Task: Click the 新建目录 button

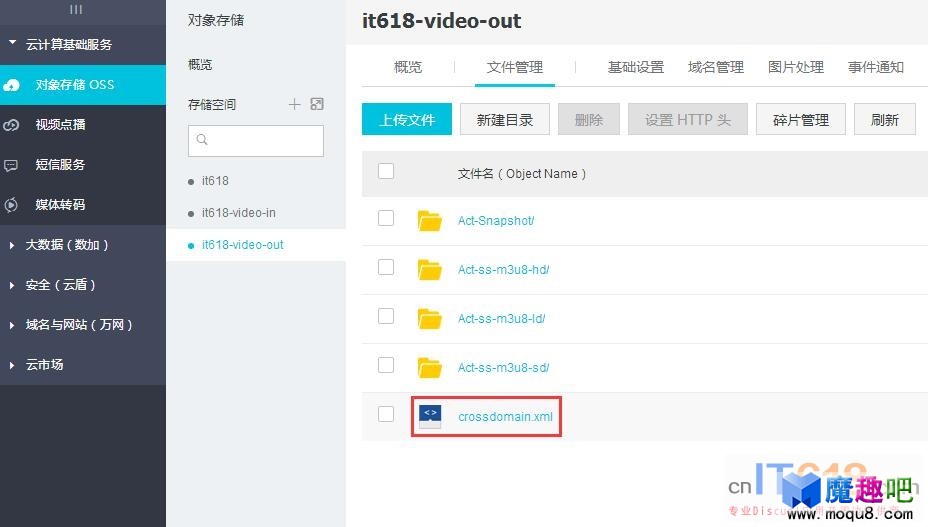Action: 505,120
